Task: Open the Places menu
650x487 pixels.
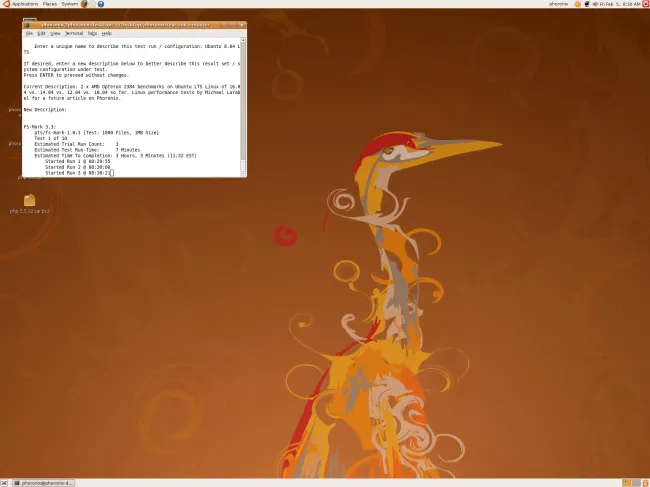Action: [x=49, y=4]
